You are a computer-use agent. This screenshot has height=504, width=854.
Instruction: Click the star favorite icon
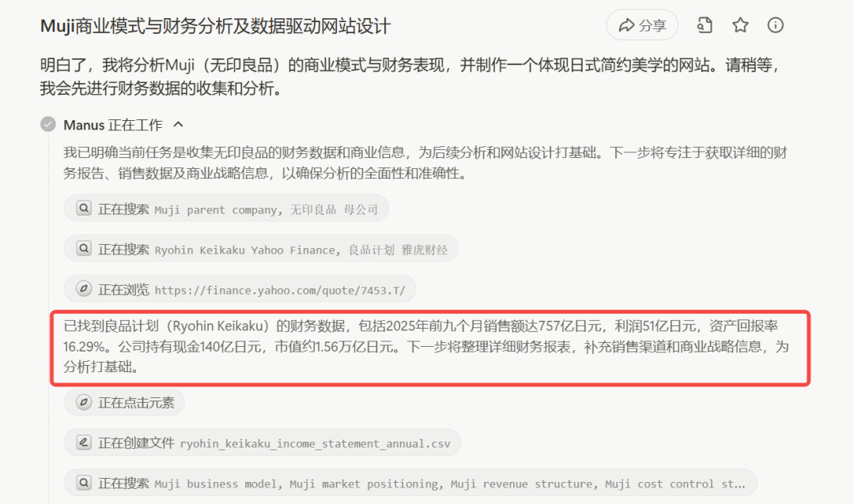[740, 25]
